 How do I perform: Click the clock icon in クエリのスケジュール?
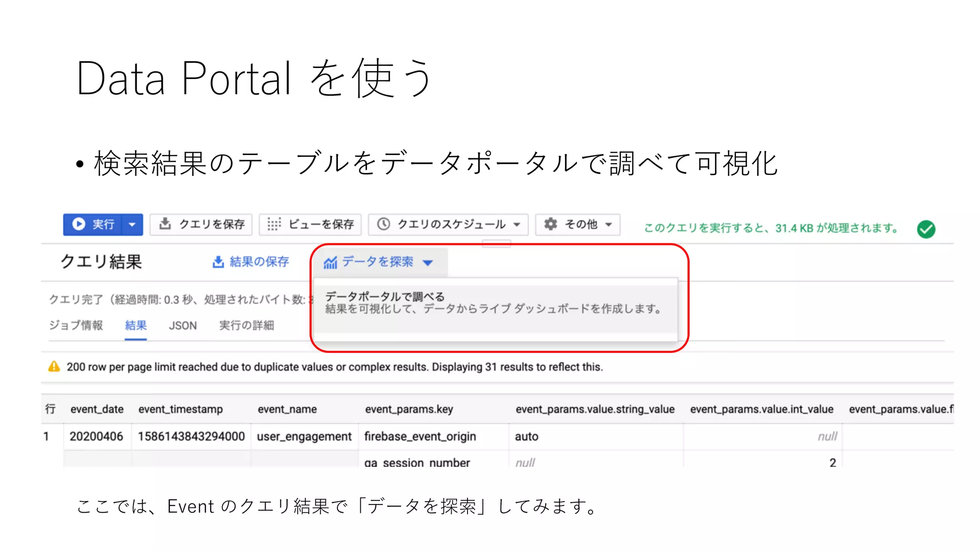383,224
